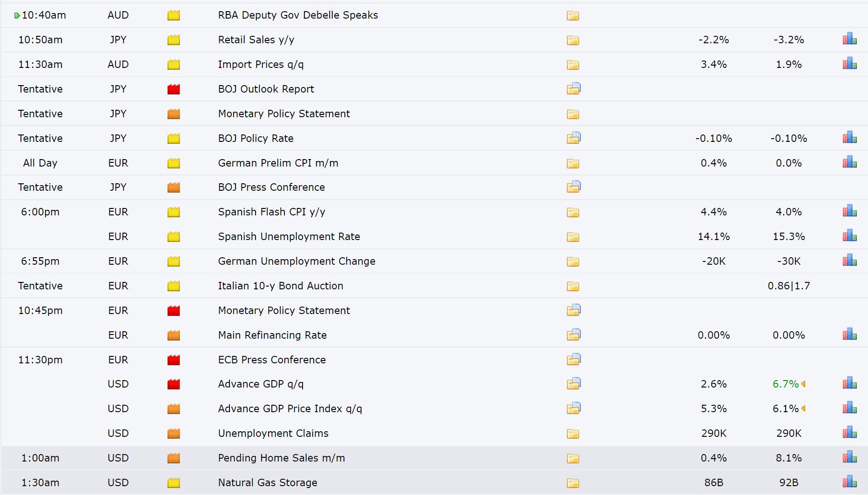Click the -20K forecast value

714,261
